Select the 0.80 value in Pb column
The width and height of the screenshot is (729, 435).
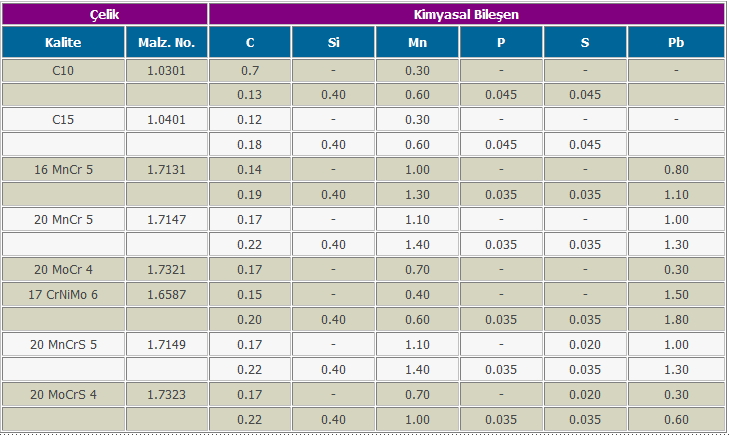coord(676,170)
